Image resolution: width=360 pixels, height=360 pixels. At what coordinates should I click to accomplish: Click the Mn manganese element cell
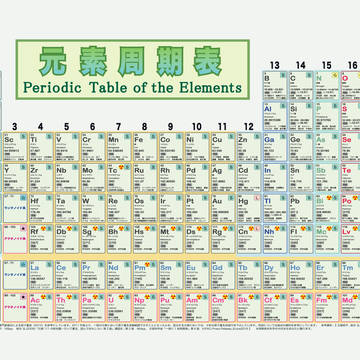(x=119, y=147)
